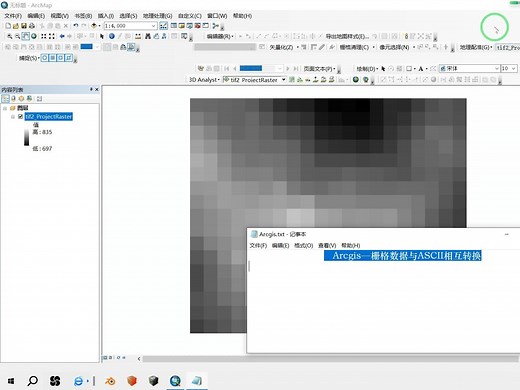Go back to previous extent
This screenshot has width=520, height=390.
(62, 36)
